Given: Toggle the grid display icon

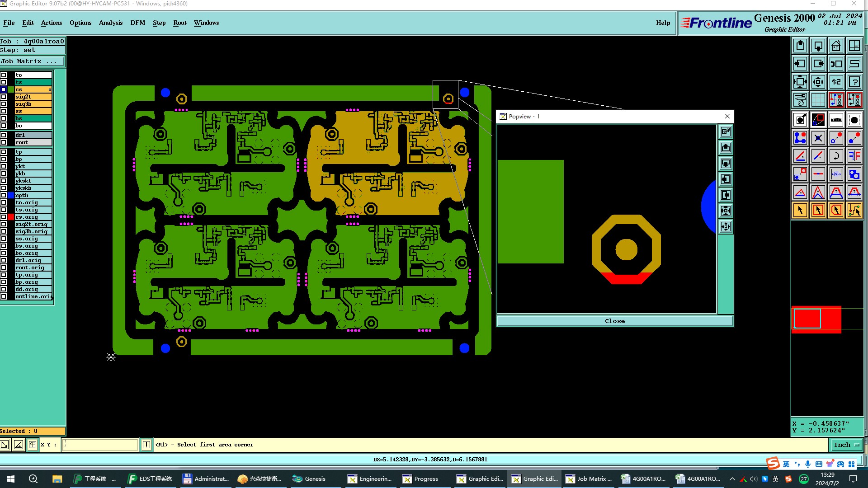Looking at the screenshot, I should (818, 100).
